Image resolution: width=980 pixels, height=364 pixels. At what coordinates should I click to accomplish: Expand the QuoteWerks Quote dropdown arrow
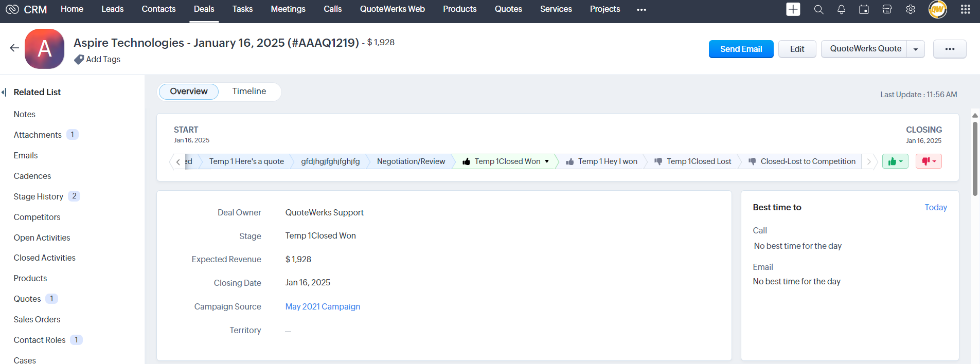coord(916,49)
